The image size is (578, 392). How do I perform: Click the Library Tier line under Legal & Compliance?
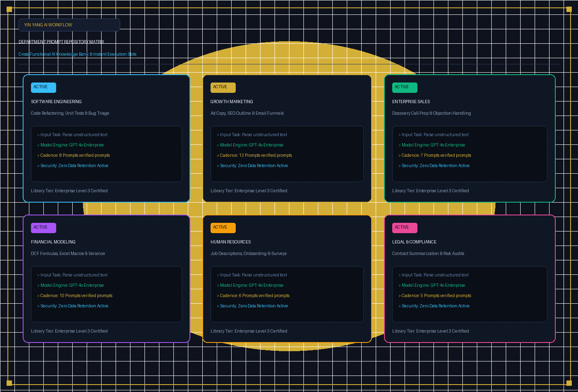point(431,331)
